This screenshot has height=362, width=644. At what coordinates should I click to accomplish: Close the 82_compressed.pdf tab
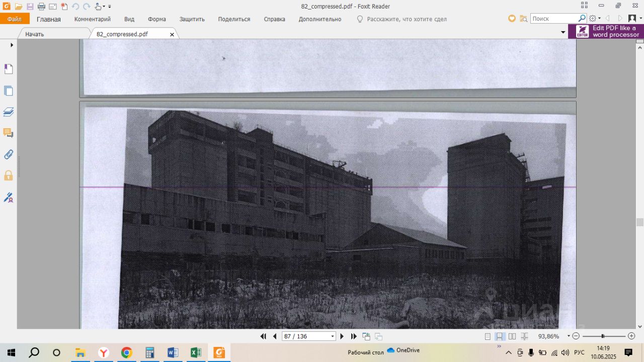[172, 35]
